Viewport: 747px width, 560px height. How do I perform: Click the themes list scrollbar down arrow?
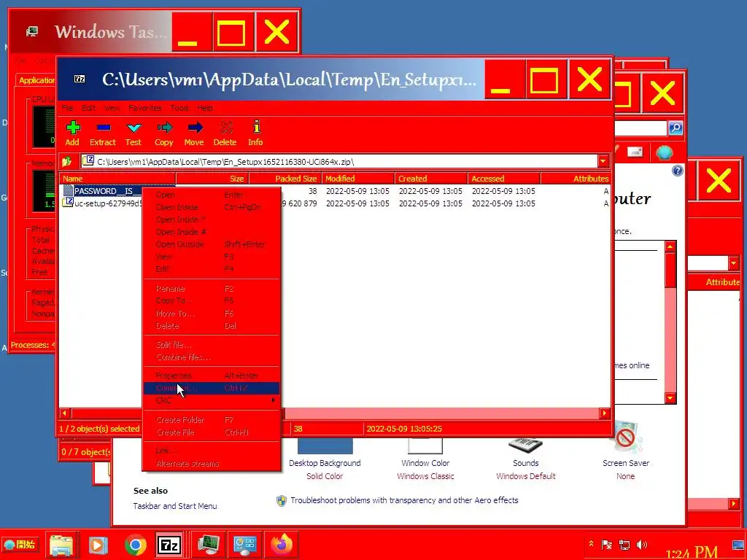click(x=670, y=397)
